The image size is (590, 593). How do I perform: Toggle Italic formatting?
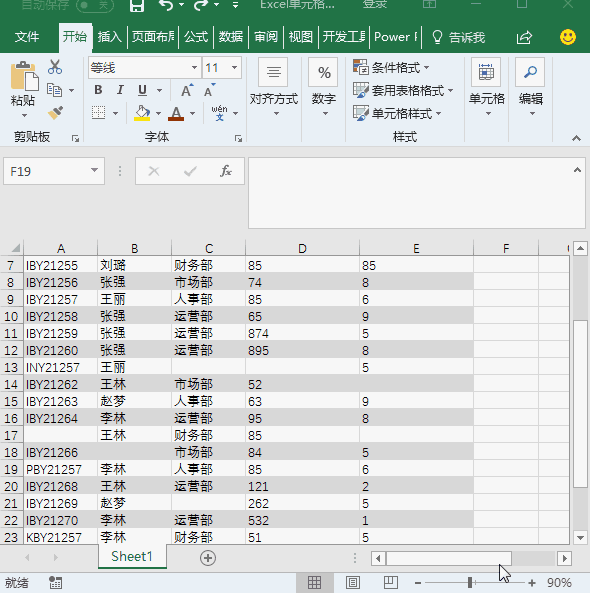(x=120, y=90)
